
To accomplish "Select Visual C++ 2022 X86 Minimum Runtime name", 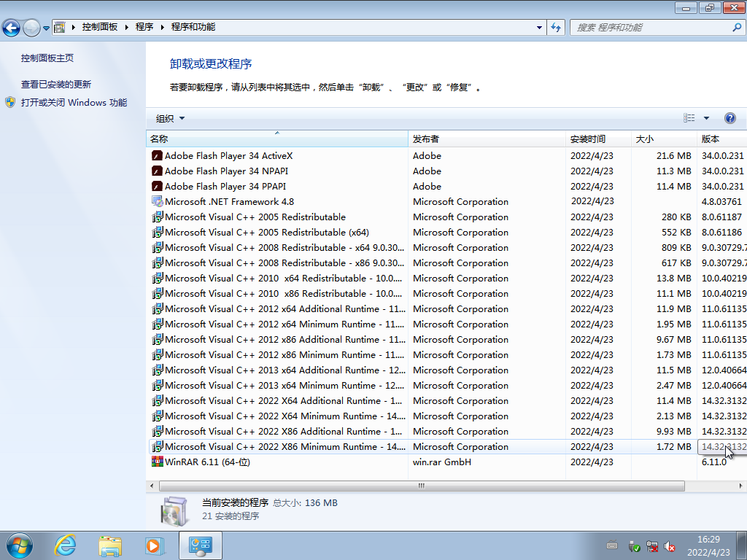I will point(285,447).
